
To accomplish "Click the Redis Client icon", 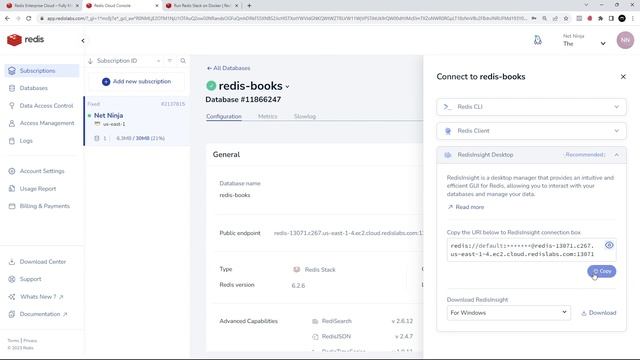I will pos(448,131).
